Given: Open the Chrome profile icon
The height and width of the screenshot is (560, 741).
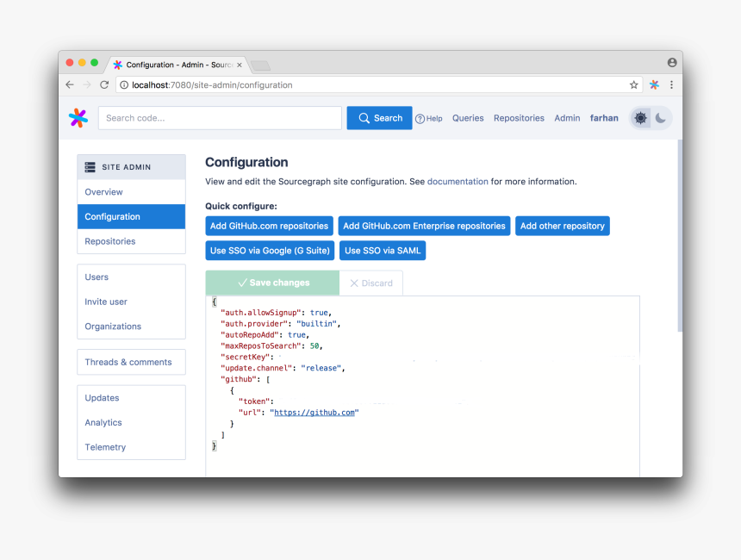Looking at the screenshot, I should tap(672, 63).
